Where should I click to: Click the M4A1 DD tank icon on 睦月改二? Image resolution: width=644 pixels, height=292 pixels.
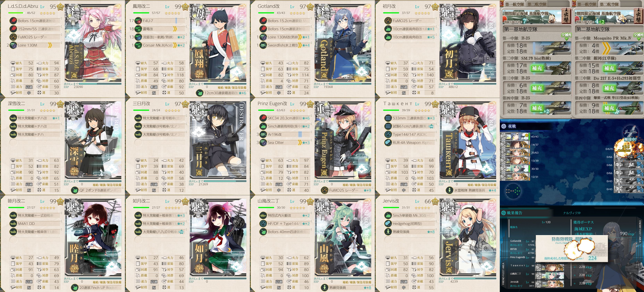click(13, 223)
